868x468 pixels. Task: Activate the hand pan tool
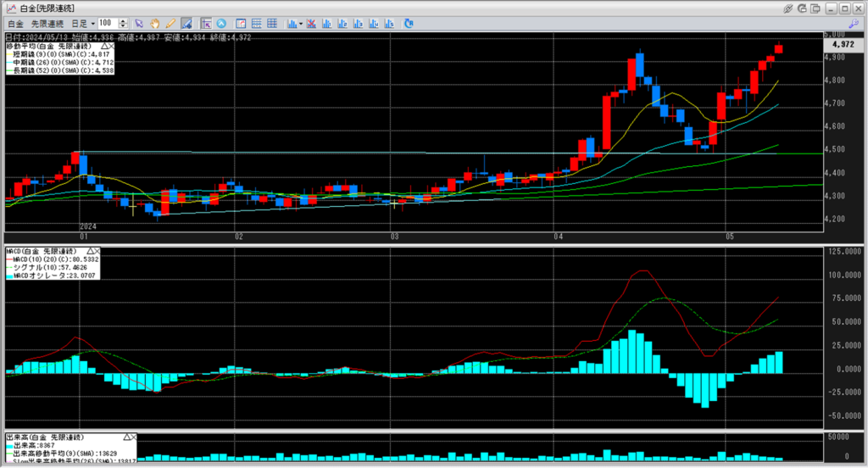click(x=155, y=23)
